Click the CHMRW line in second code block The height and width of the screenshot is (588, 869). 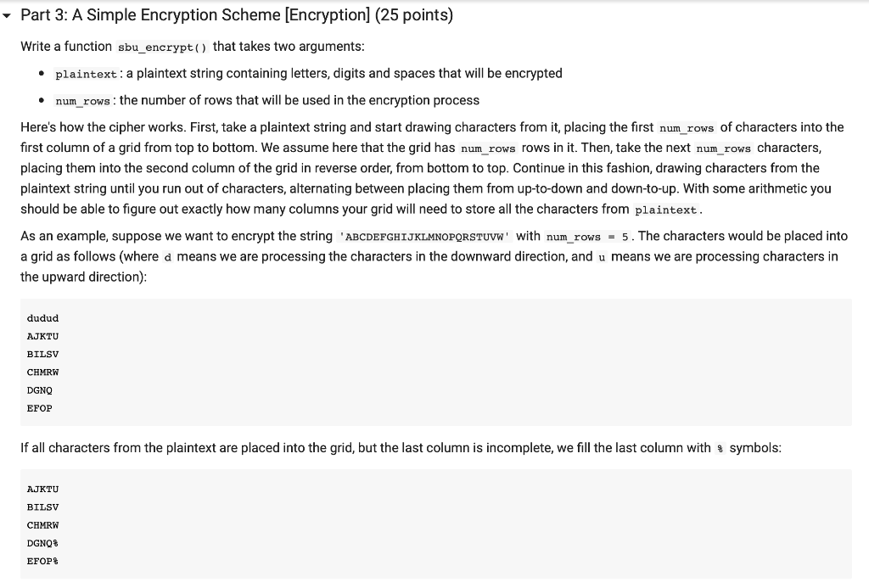click(x=42, y=525)
